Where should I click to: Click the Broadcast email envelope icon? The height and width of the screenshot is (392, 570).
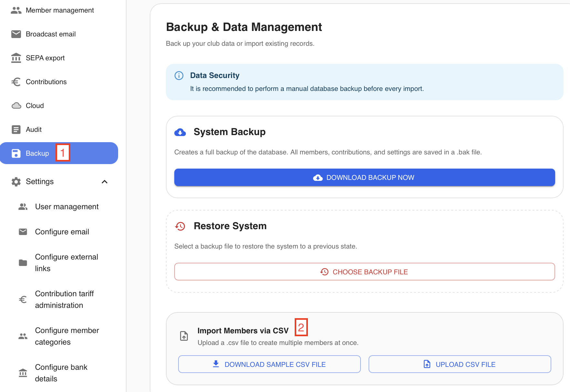point(16,34)
